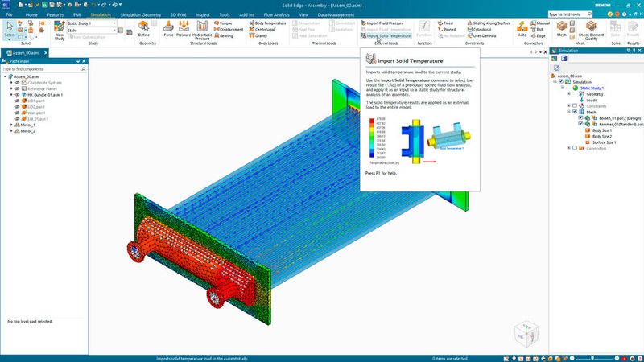Expand Reference Planes in PathFinder
The image size is (644, 362).
[x=11, y=88]
